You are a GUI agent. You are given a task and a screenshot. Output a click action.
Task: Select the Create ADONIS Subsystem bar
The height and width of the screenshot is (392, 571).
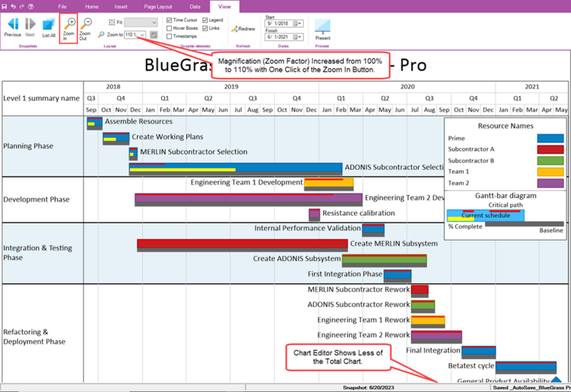[385, 261]
